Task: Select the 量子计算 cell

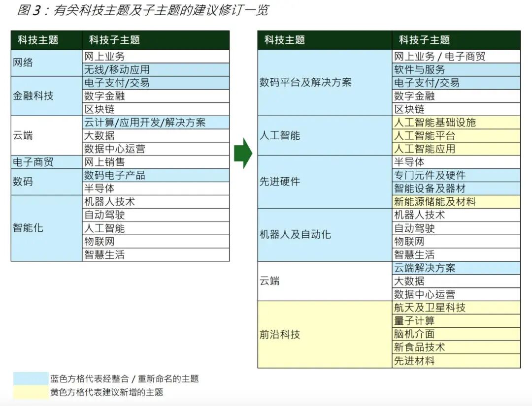Action: click(x=456, y=321)
